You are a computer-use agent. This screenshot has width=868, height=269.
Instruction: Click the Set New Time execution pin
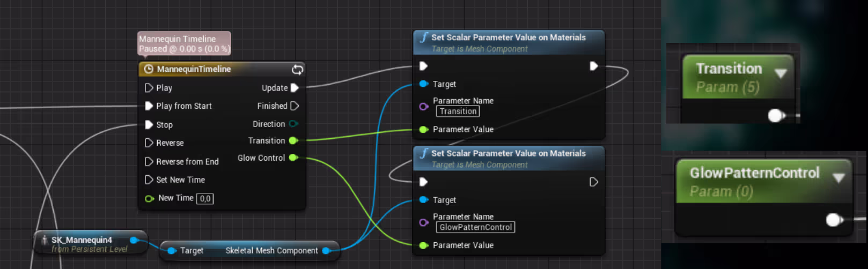(x=149, y=180)
